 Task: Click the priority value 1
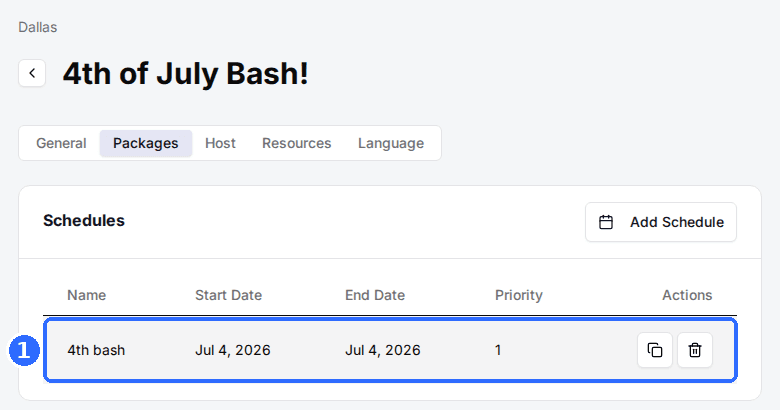pyautogui.click(x=498, y=350)
